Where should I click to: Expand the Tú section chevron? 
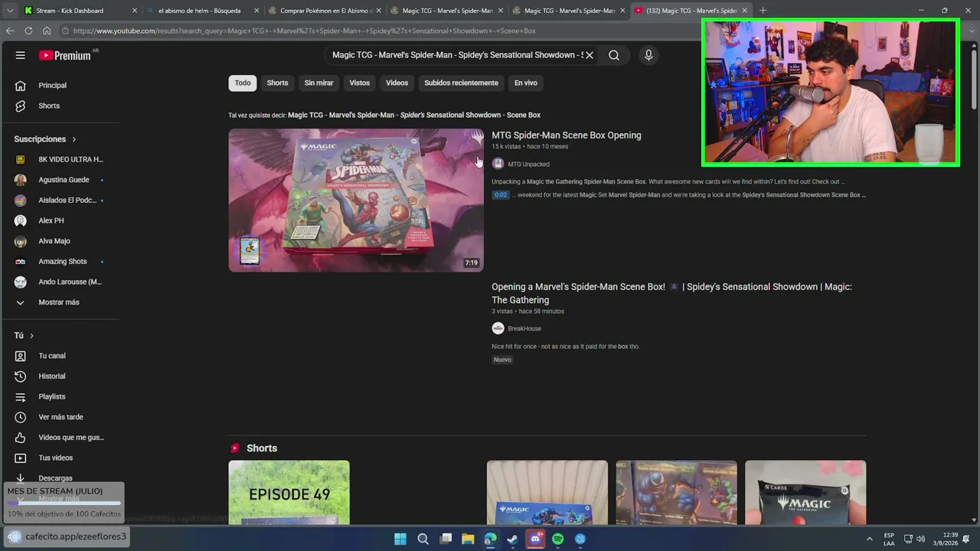(31, 336)
